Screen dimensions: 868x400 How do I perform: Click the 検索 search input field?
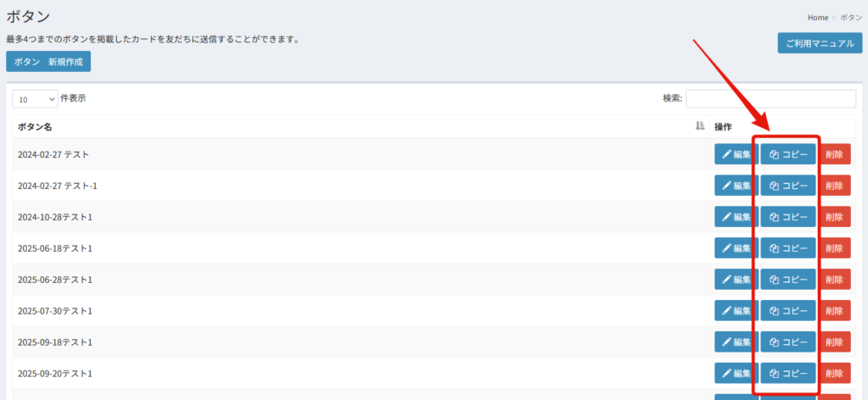[770, 98]
